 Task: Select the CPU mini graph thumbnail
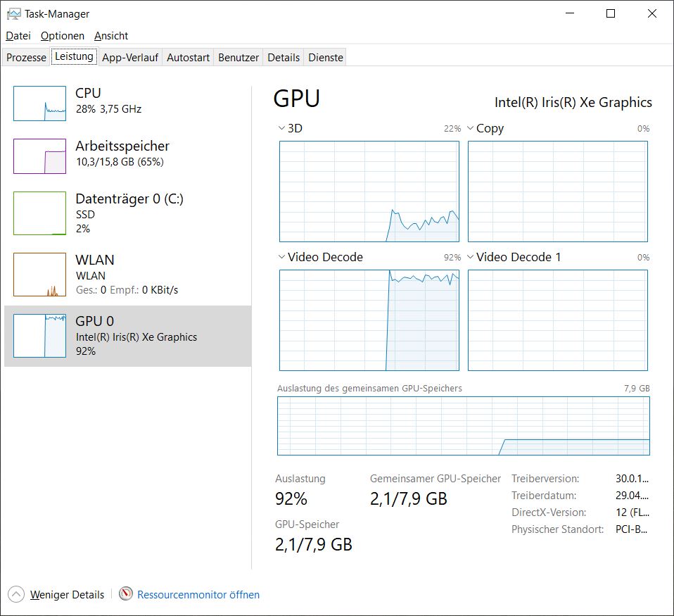click(39, 103)
